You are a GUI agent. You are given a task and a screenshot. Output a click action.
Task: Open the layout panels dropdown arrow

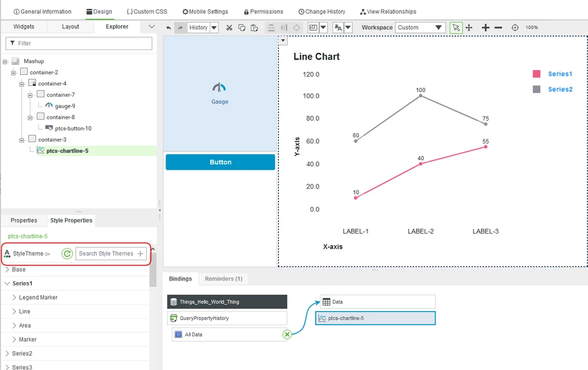coord(323,27)
